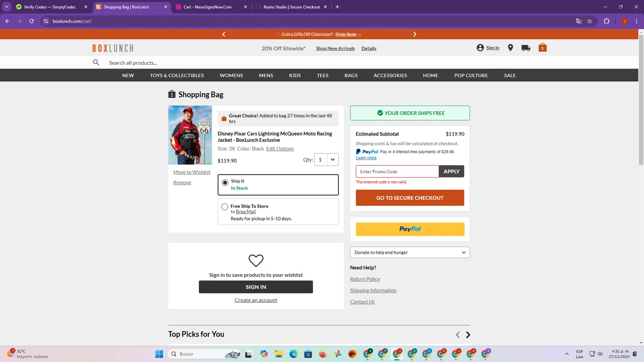This screenshot has width=644, height=362.
Task: Open the translate page icon
Action: [x=579, y=21]
